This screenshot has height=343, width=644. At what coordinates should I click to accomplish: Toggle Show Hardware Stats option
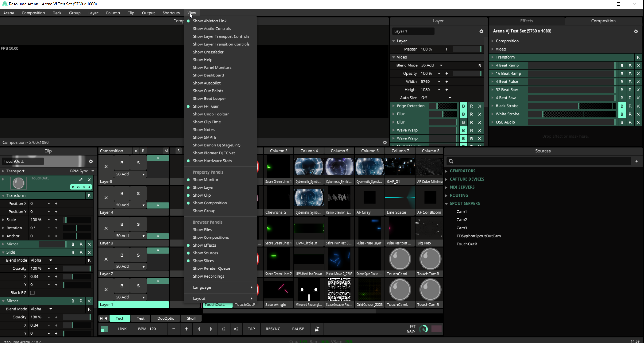(212, 161)
